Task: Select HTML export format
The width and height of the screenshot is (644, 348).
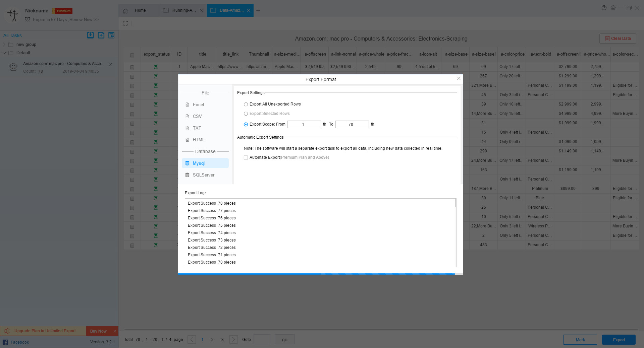Action: point(205,140)
